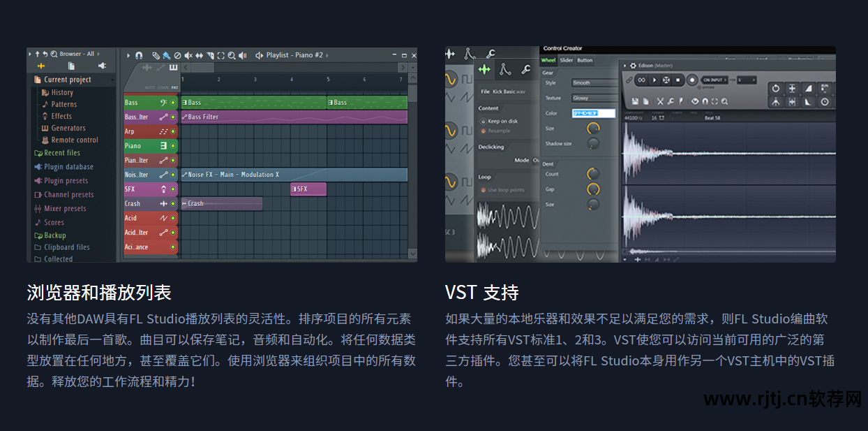Enable Keep on disk option

483,121
